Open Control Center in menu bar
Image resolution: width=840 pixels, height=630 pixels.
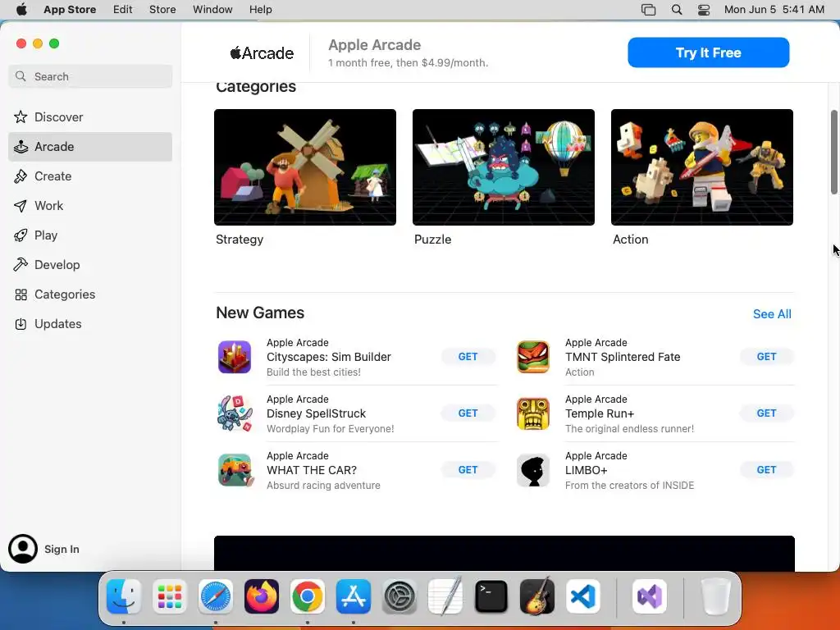click(x=703, y=10)
